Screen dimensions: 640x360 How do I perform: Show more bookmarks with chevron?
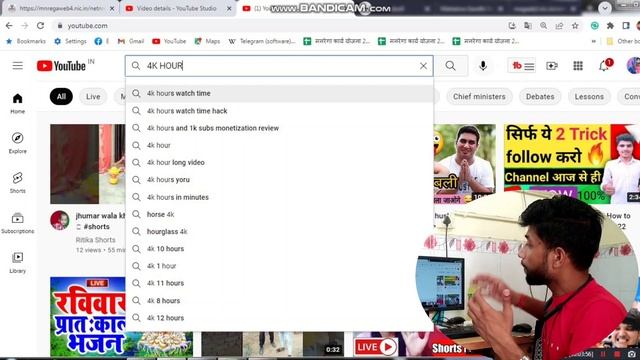coord(593,41)
